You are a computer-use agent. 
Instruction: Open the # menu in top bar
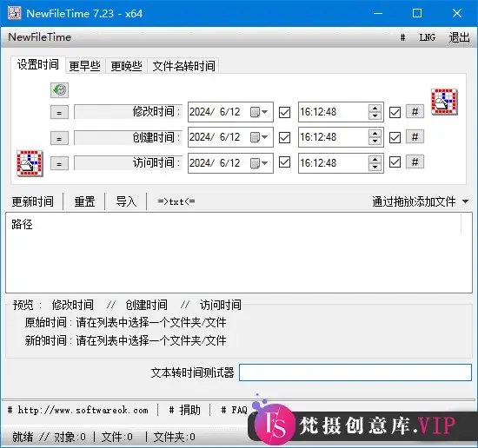402,37
